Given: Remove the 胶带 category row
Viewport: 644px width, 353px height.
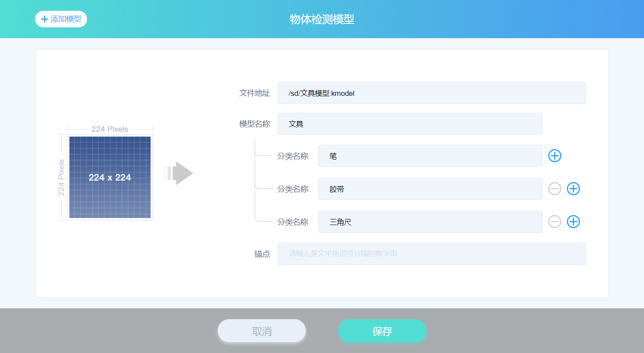Looking at the screenshot, I should point(555,189).
